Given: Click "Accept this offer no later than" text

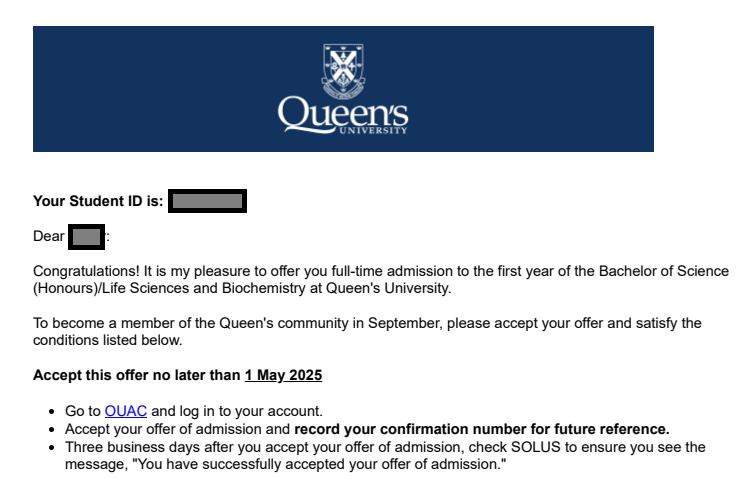Looking at the screenshot, I should [137, 376].
